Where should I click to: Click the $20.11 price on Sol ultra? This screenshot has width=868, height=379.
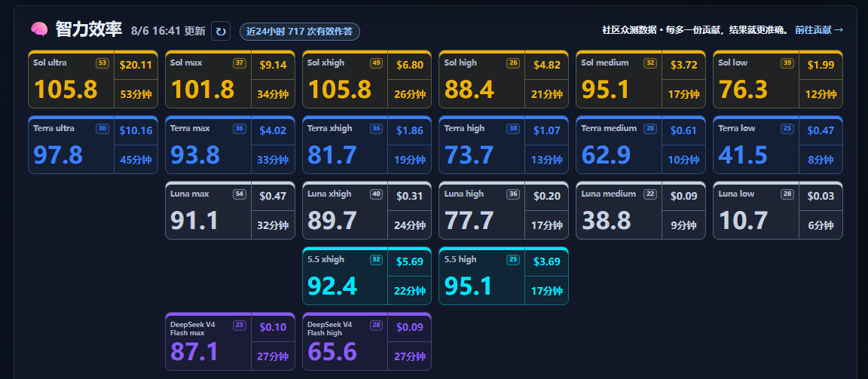pyautogui.click(x=136, y=66)
